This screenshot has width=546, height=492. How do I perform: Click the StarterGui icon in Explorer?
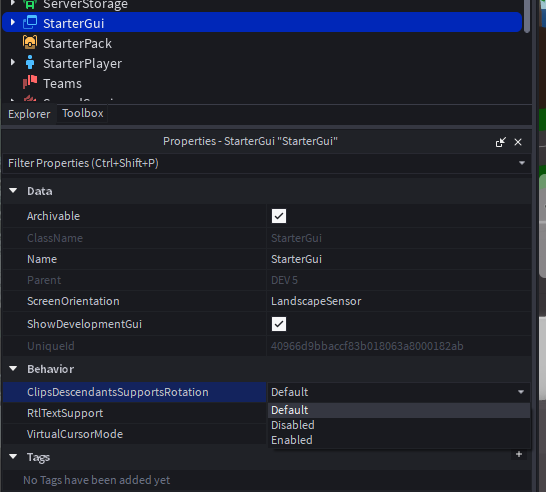(x=30, y=23)
